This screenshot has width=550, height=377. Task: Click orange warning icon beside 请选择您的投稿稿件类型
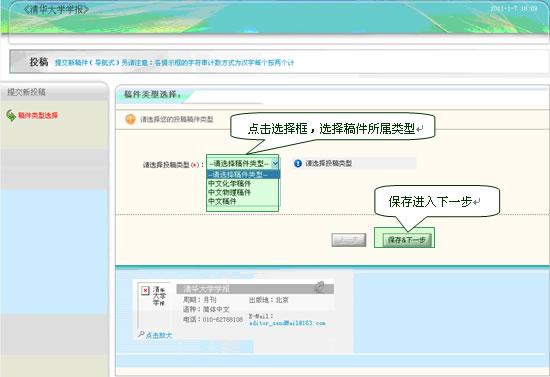point(130,119)
